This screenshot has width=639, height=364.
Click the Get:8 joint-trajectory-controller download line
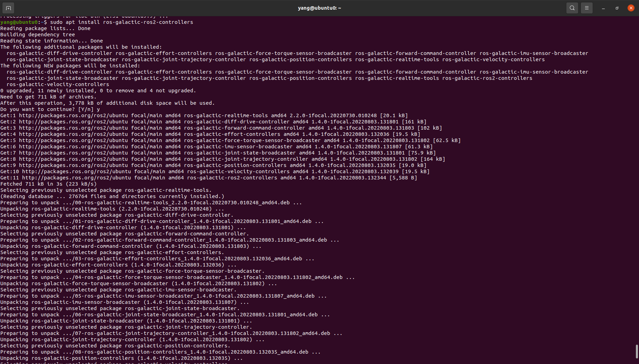(223, 159)
